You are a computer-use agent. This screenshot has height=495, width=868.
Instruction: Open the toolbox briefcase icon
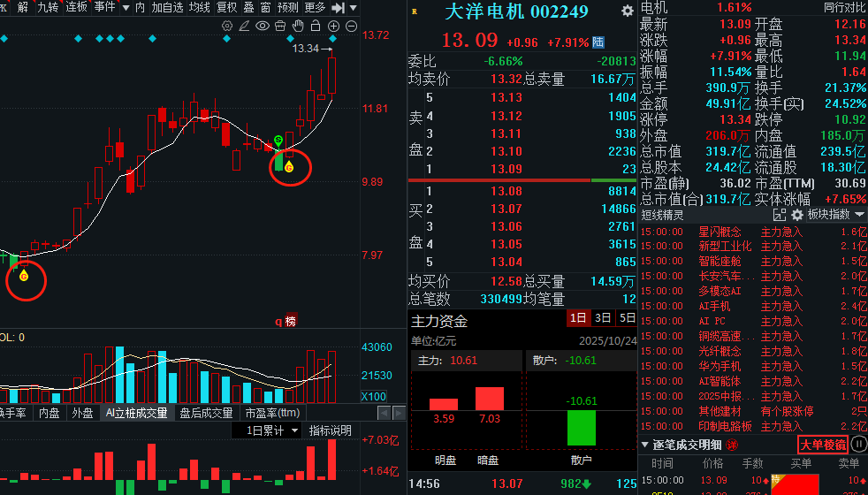coord(280,26)
